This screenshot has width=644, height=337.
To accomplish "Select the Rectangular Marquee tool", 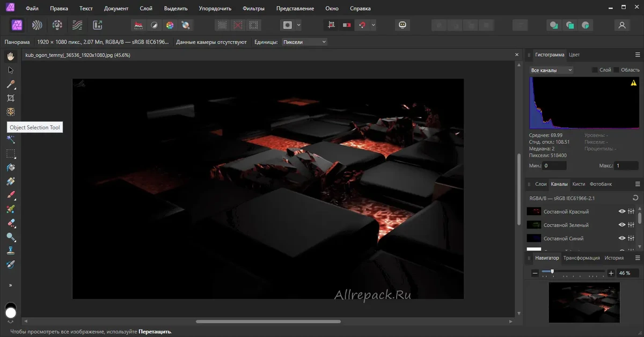I will (10, 153).
